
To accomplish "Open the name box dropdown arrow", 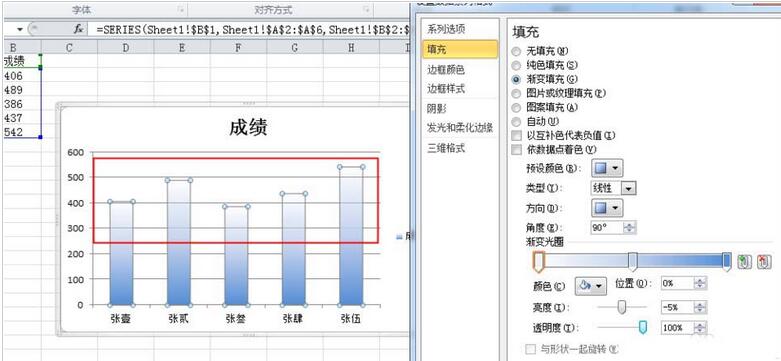I will coord(20,29).
